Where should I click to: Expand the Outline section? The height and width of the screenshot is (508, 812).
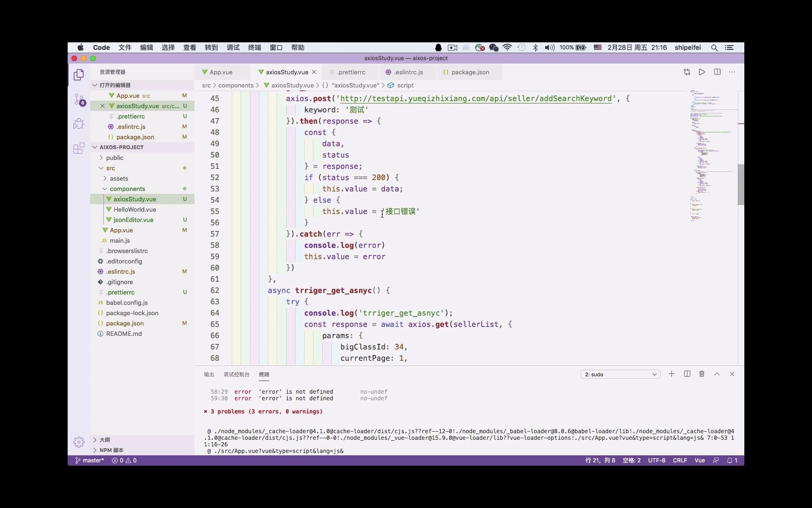(x=142, y=440)
